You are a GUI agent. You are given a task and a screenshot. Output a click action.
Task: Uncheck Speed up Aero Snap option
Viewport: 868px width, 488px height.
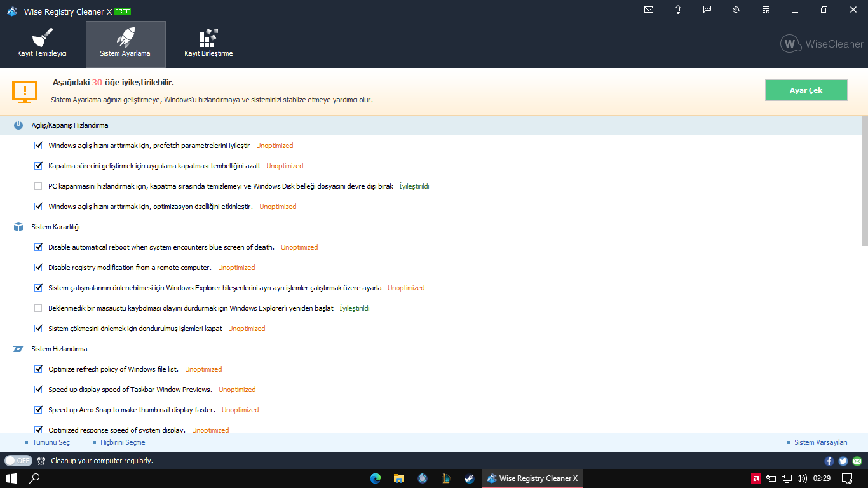point(38,410)
